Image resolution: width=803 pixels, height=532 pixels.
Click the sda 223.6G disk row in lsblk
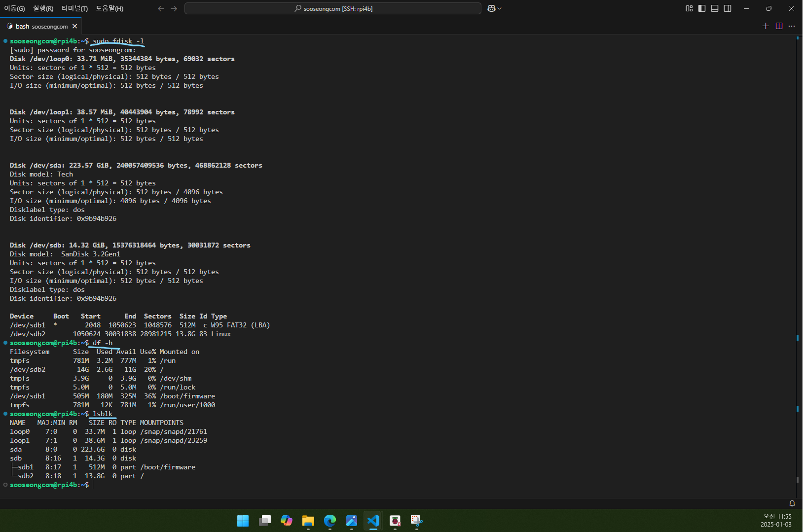(x=73, y=449)
